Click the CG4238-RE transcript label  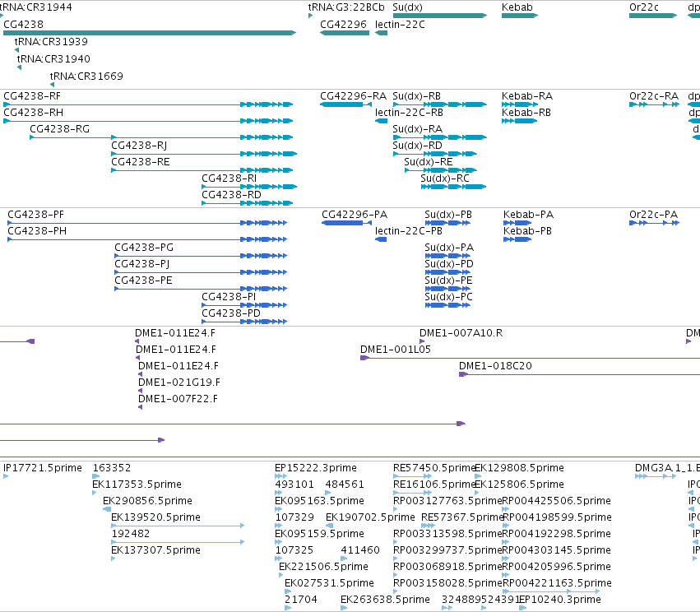[x=141, y=162]
